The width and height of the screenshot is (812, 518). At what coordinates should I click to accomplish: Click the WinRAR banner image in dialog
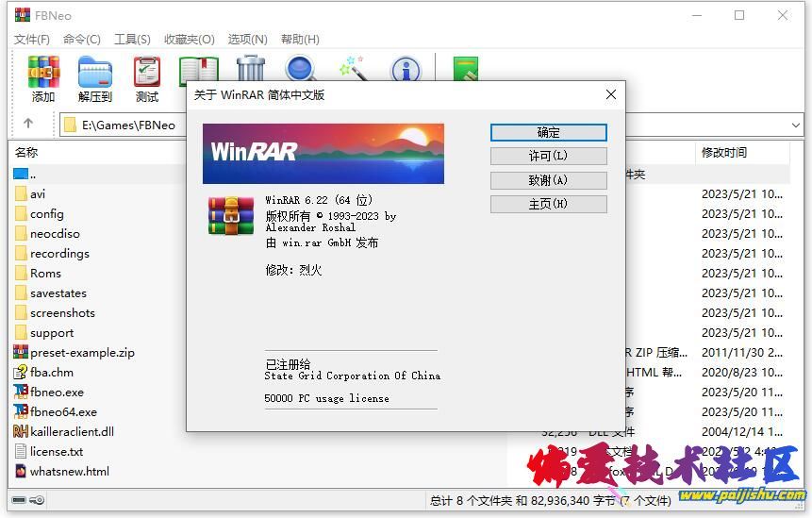click(323, 154)
